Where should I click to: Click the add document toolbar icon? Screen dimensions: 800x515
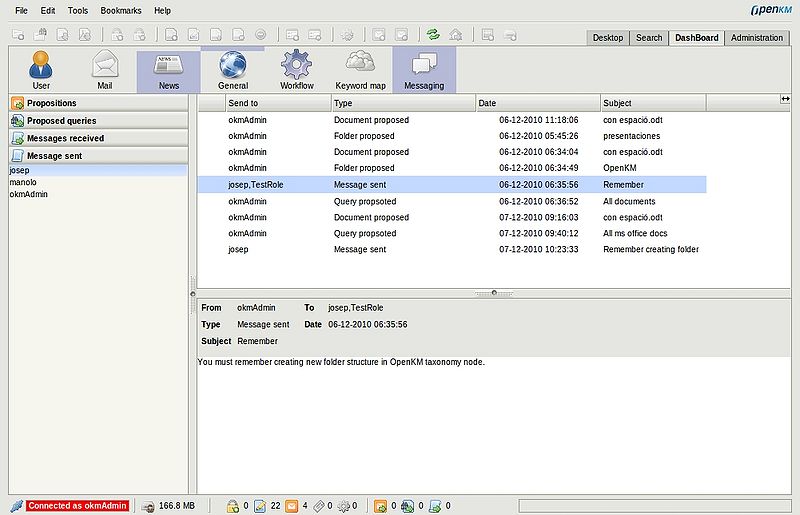[x=171, y=35]
